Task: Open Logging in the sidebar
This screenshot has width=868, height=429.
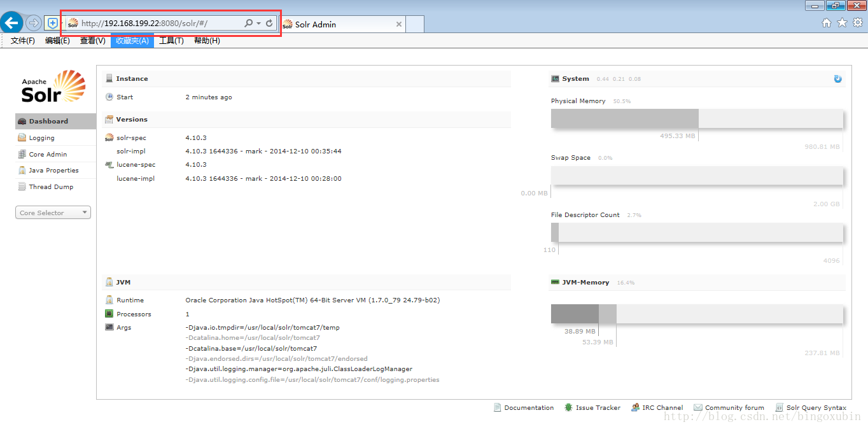Action: (x=55, y=137)
